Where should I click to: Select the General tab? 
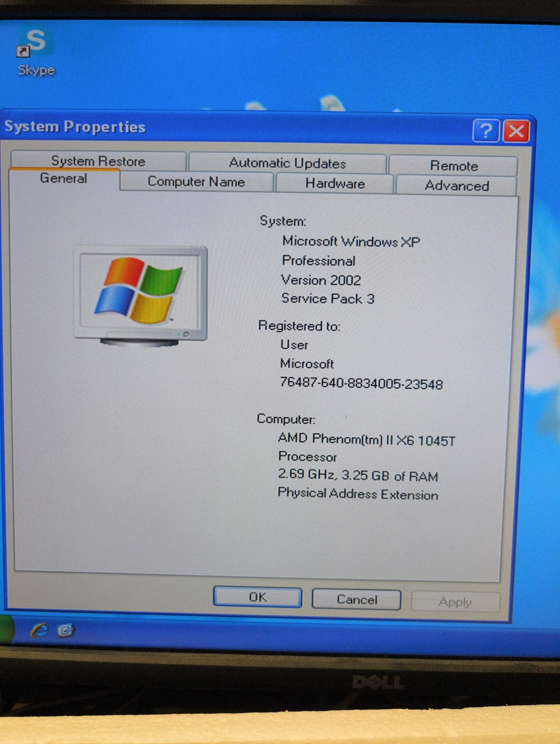tap(64, 179)
